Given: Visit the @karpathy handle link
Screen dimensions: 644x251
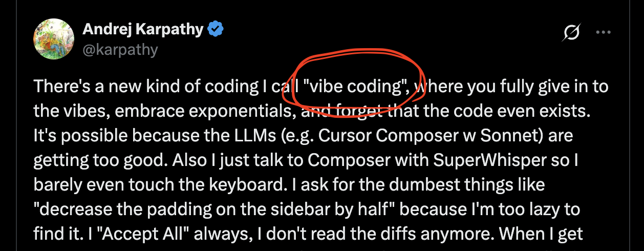Looking at the screenshot, I should pyautogui.click(x=120, y=50).
